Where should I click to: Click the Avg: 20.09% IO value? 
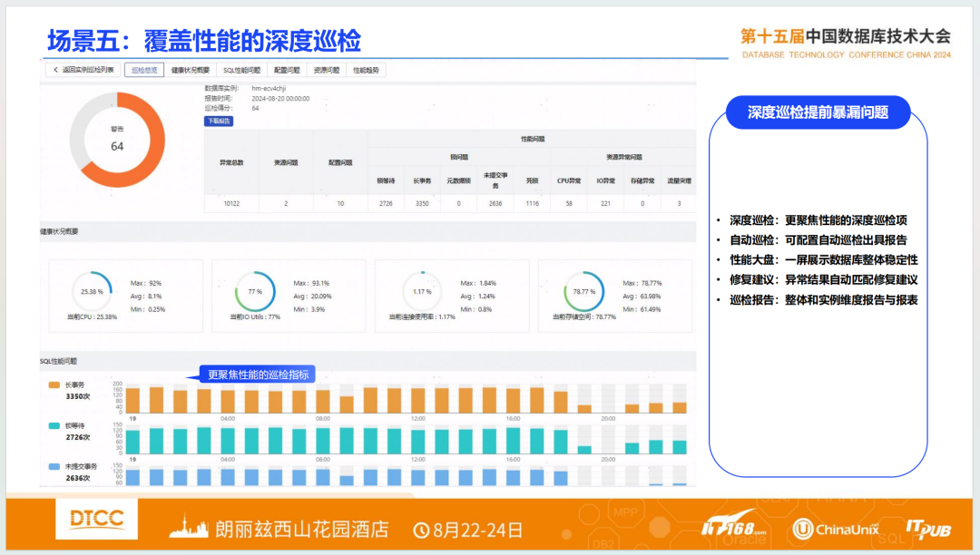[x=312, y=297]
